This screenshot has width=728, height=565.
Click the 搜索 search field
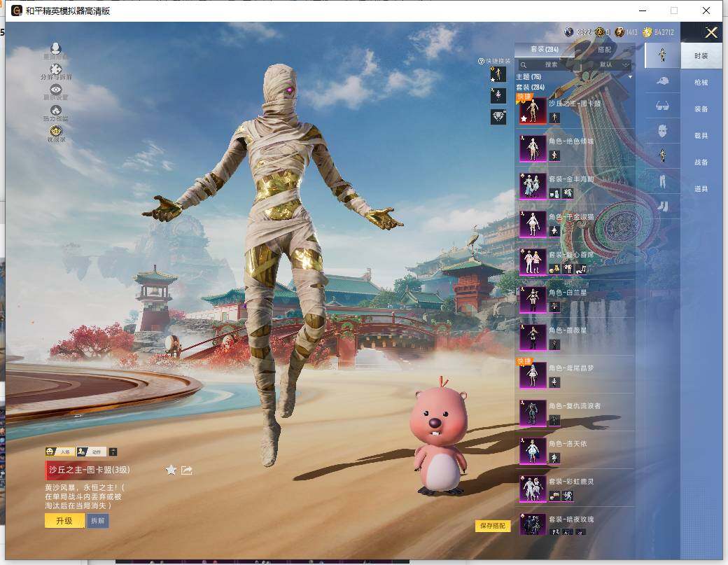click(x=550, y=64)
